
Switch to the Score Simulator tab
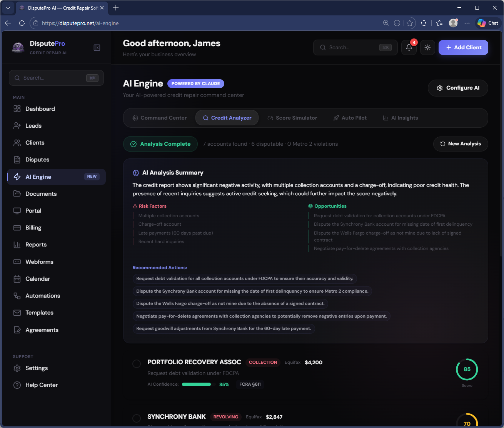(x=292, y=118)
